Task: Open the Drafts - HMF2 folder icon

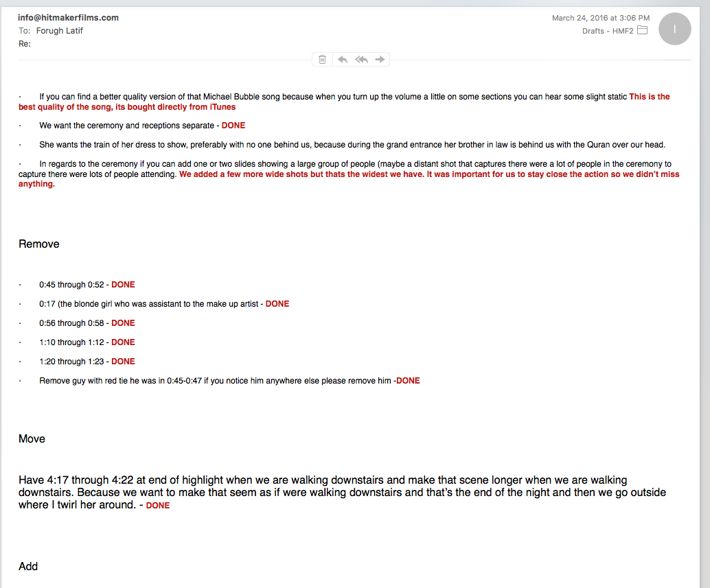Action: 642,30
